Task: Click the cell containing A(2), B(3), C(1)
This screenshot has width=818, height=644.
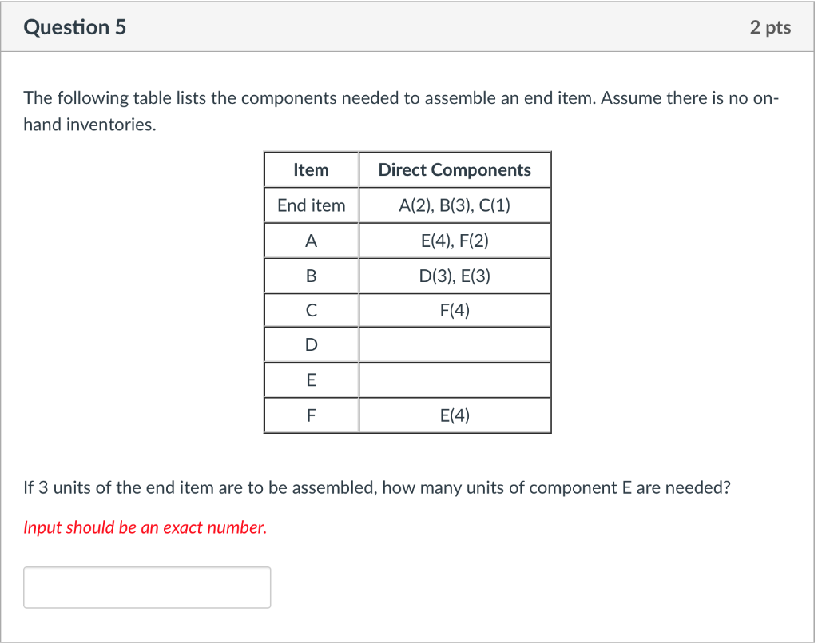Action: 455,205
